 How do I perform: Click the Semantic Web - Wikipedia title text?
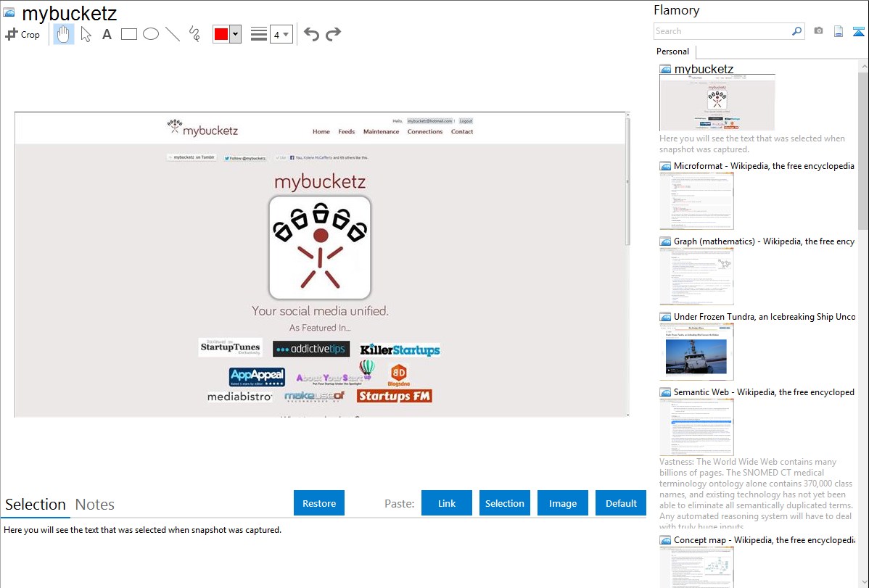point(764,392)
